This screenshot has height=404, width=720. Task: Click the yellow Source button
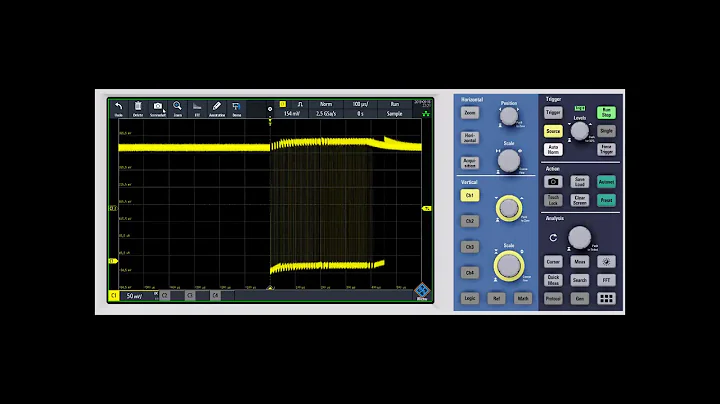(x=553, y=131)
